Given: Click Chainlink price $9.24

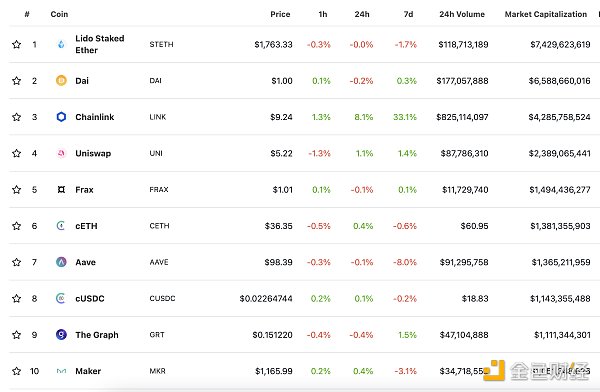Looking at the screenshot, I should coord(281,117).
